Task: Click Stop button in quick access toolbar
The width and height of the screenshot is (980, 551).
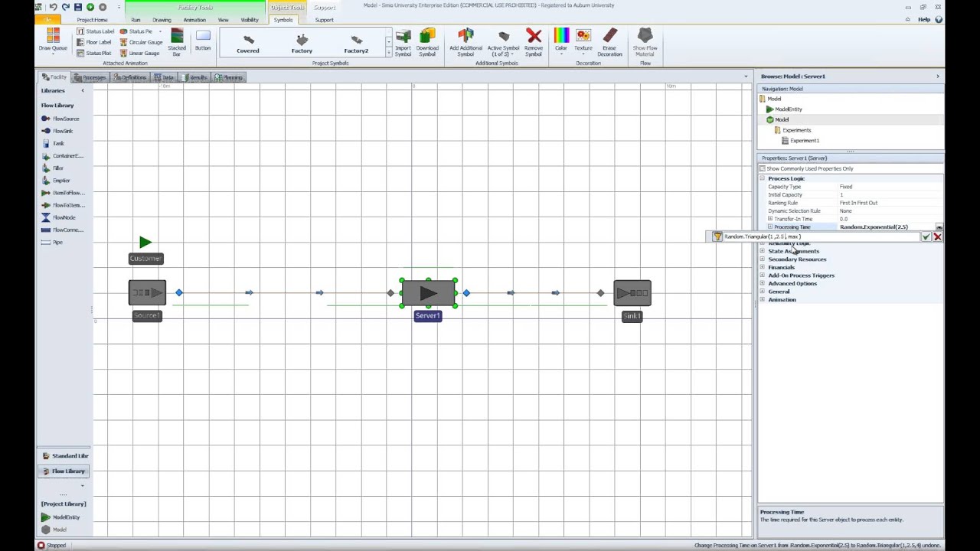Action: (103, 7)
